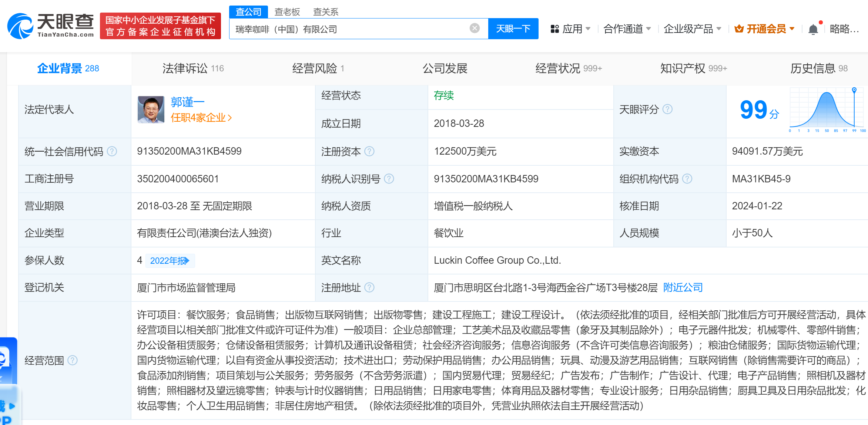Viewport: 868px width, 425px height.
Task: Select the 公司发展 tab
Action: 445,68
